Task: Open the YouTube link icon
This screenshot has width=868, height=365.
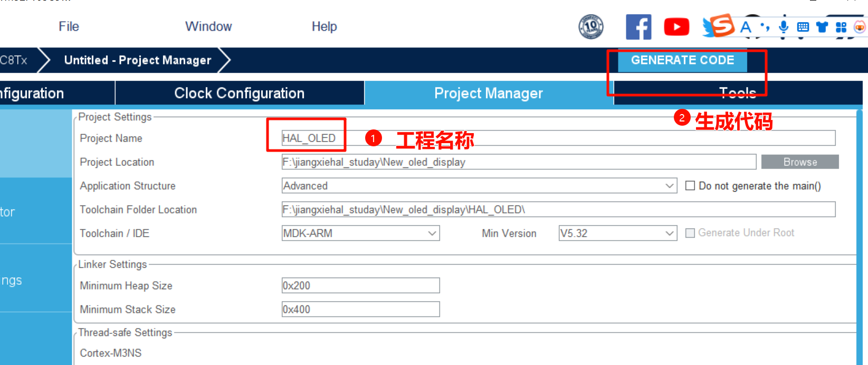Action: (676, 27)
